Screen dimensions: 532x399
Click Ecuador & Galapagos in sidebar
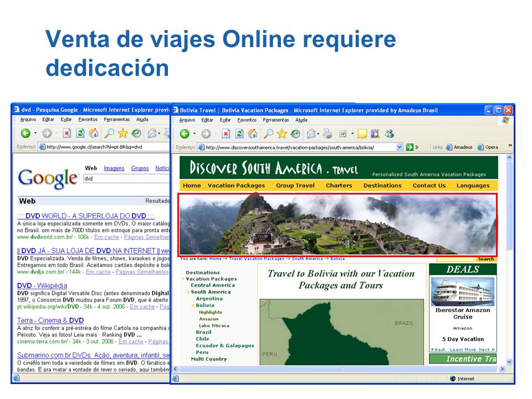point(225,346)
